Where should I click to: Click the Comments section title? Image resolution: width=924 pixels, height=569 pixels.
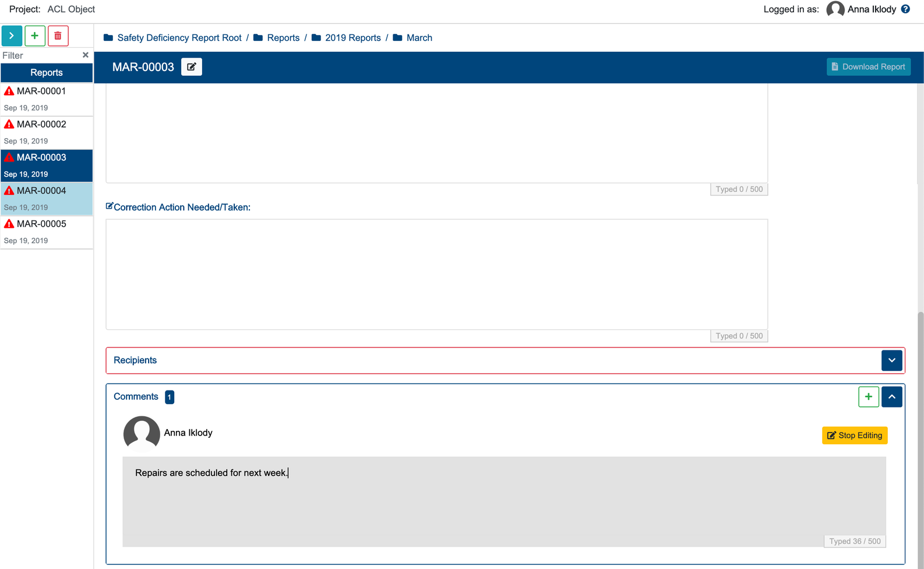tap(136, 396)
